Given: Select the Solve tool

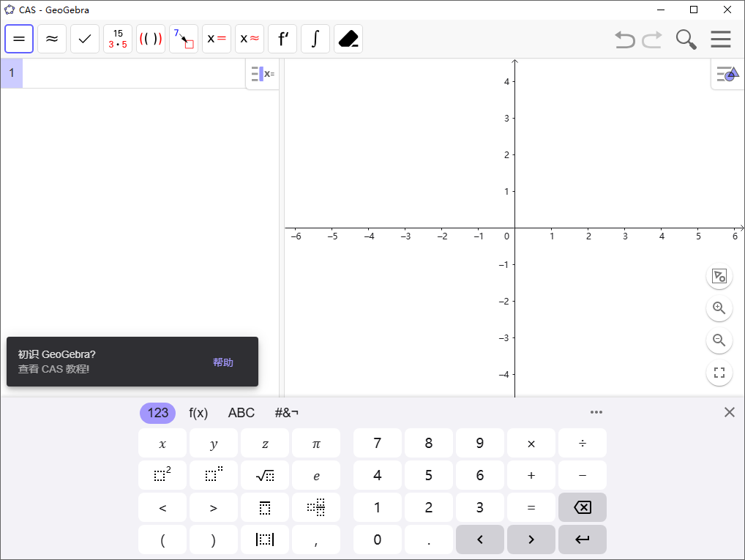Looking at the screenshot, I should point(217,39).
